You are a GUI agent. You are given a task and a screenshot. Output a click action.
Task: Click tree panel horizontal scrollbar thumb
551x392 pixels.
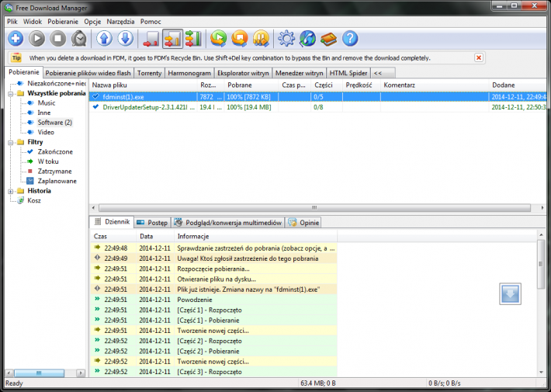point(39,373)
